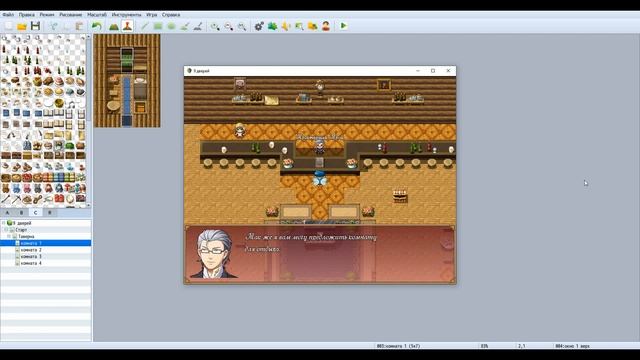Switch to Map editing mode icon
Viewport: 640px width, 360px height.
(114, 26)
